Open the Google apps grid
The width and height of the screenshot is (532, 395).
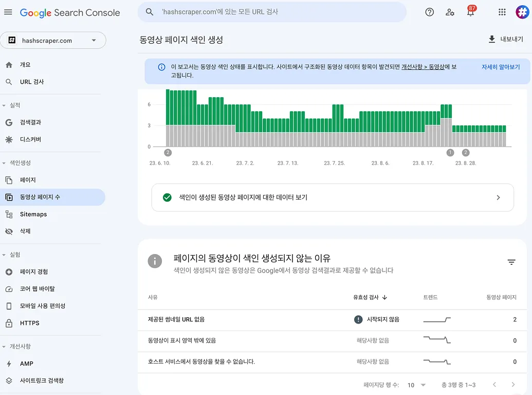502,12
